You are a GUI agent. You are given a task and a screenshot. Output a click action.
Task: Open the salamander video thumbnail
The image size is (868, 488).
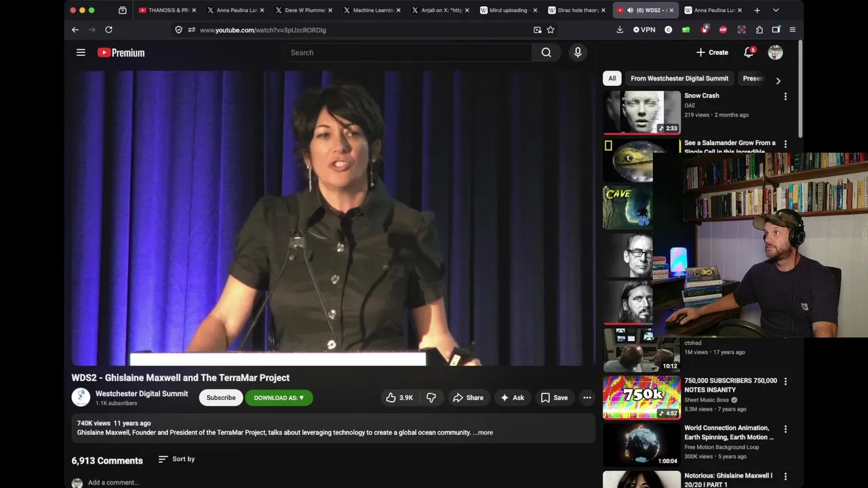coord(628,161)
